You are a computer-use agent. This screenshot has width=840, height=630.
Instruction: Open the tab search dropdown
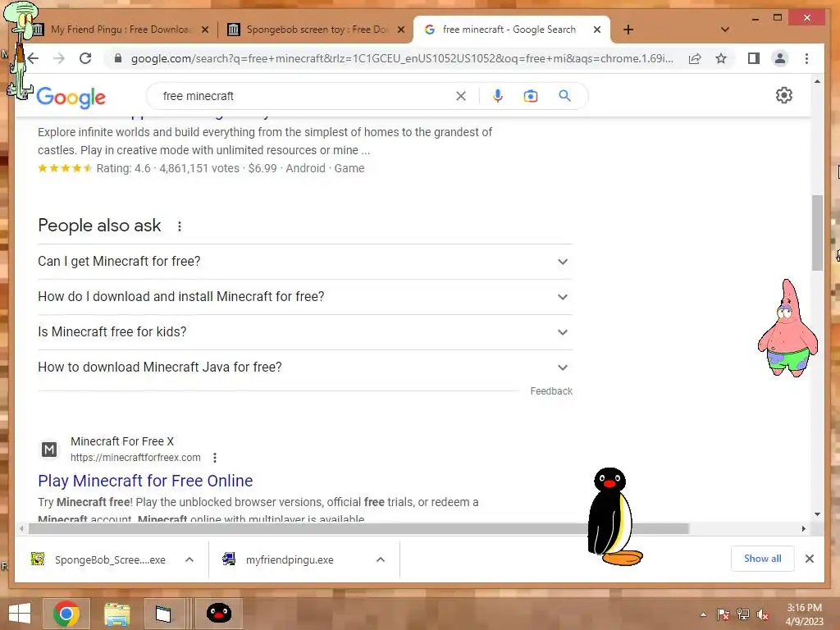[x=725, y=30]
